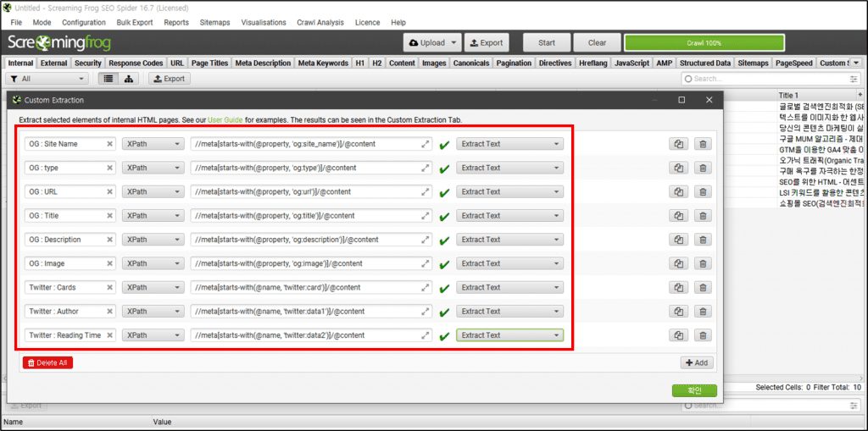Click Export button next to tree view

tap(170, 79)
